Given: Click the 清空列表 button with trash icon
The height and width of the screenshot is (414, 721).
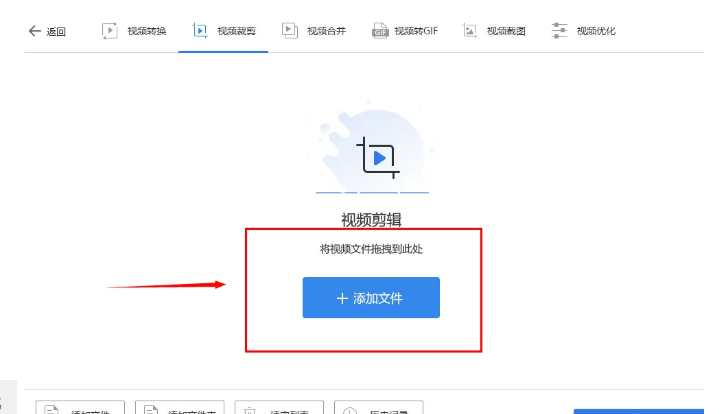Looking at the screenshot, I should click(279, 408).
